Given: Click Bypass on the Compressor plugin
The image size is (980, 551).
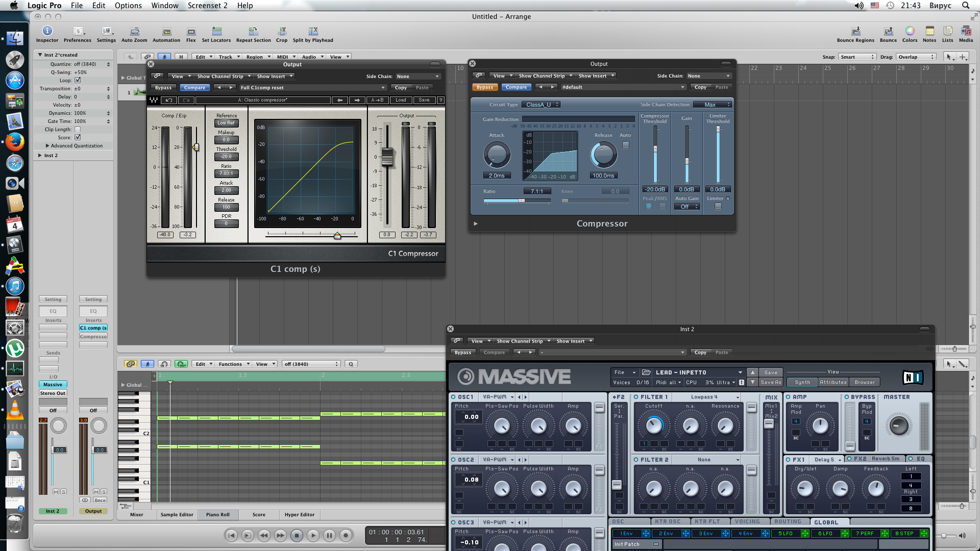Looking at the screenshot, I should [484, 87].
